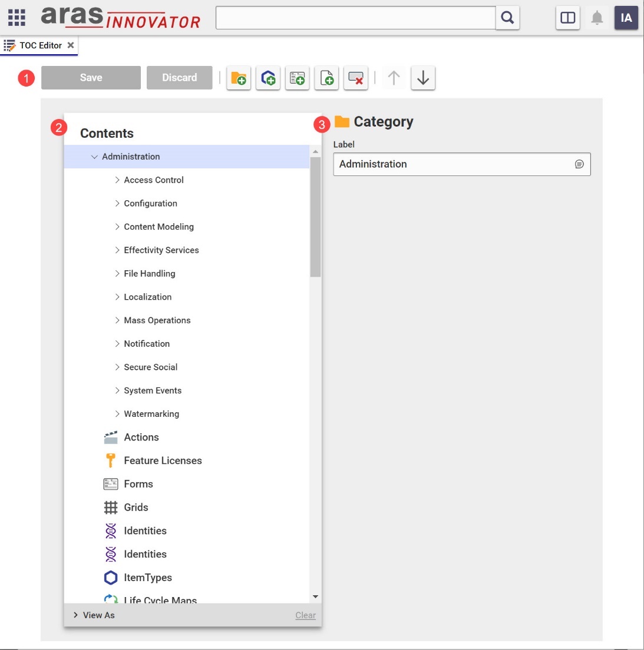Click the scrollbar up arrow in Contents
Viewport: 644px width, 650px height.
[315, 152]
